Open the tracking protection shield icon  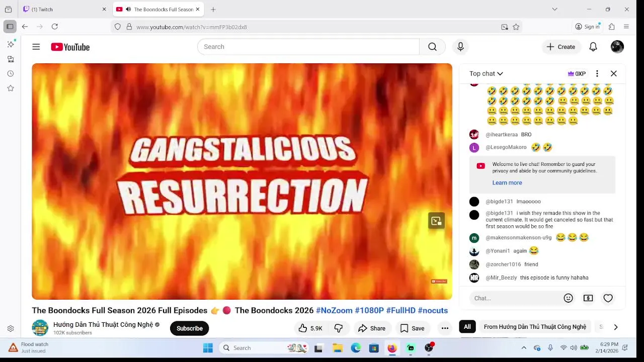(118, 27)
